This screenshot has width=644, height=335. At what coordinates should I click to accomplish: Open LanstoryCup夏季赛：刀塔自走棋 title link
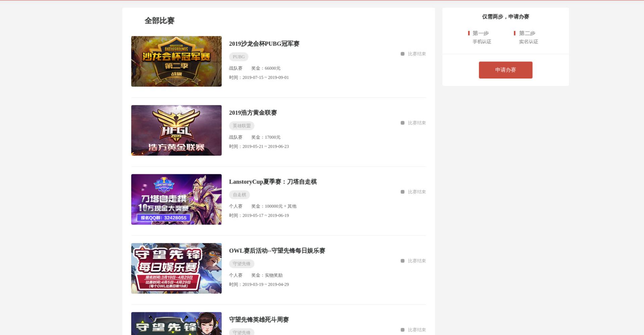point(273,182)
